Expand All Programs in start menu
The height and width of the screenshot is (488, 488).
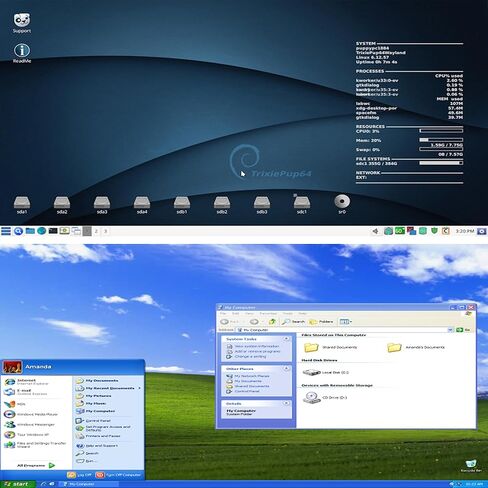pos(36,465)
